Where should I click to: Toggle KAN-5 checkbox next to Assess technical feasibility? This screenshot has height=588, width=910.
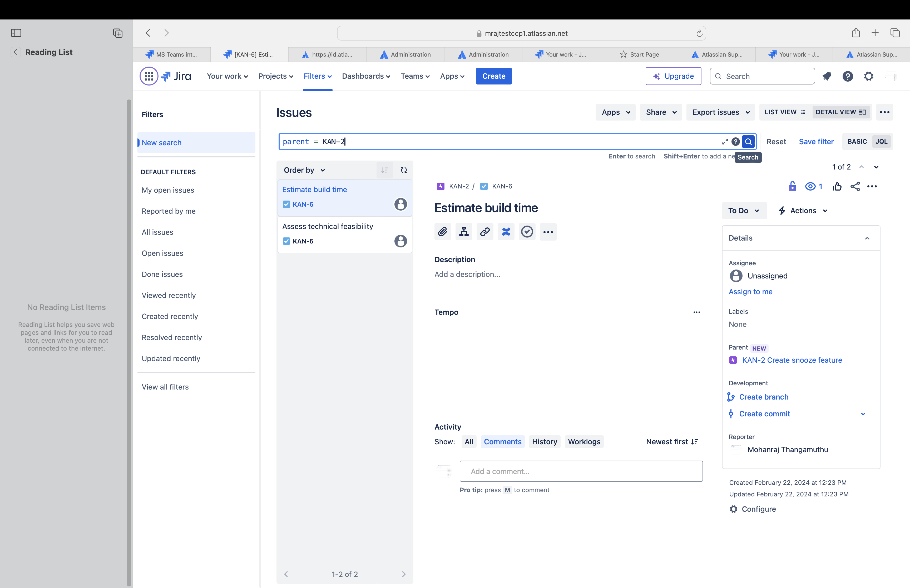tap(286, 241)
